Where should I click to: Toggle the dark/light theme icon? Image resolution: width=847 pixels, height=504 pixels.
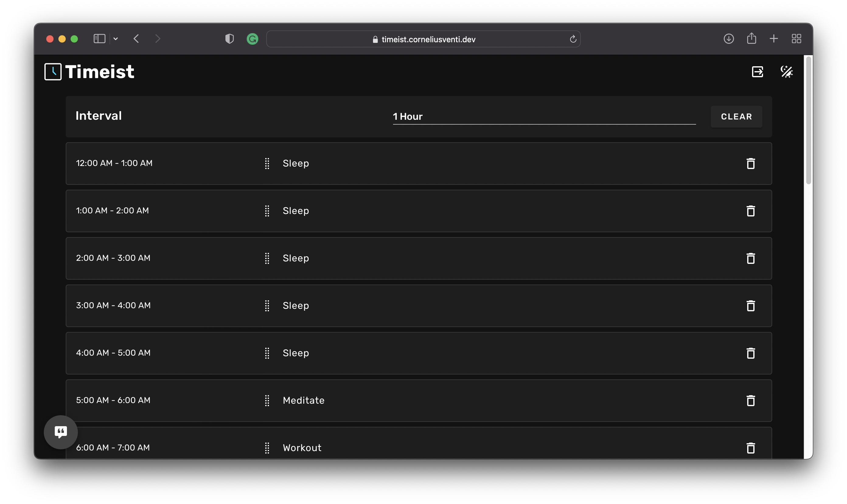[786, 72]
